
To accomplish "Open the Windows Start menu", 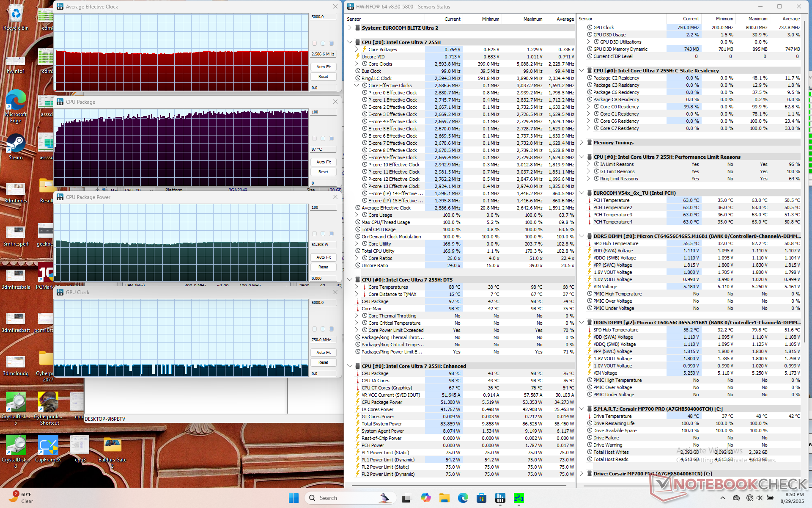I will (294, 498).
